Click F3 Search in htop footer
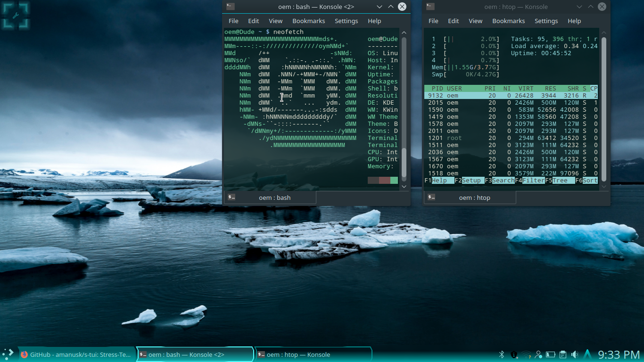The width and height of the screenshot is (644, 362). click(x=500, y=181)
